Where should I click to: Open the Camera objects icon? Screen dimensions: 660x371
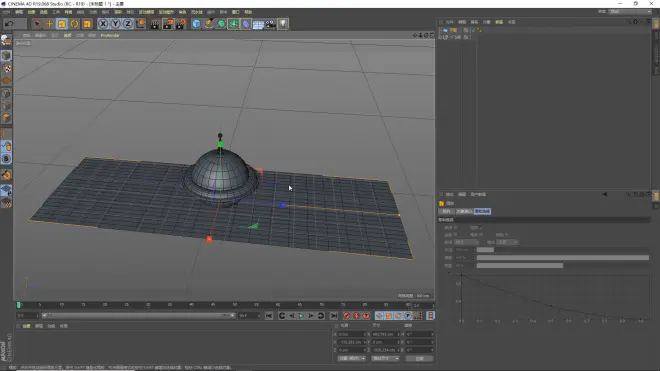pos(270,24)
